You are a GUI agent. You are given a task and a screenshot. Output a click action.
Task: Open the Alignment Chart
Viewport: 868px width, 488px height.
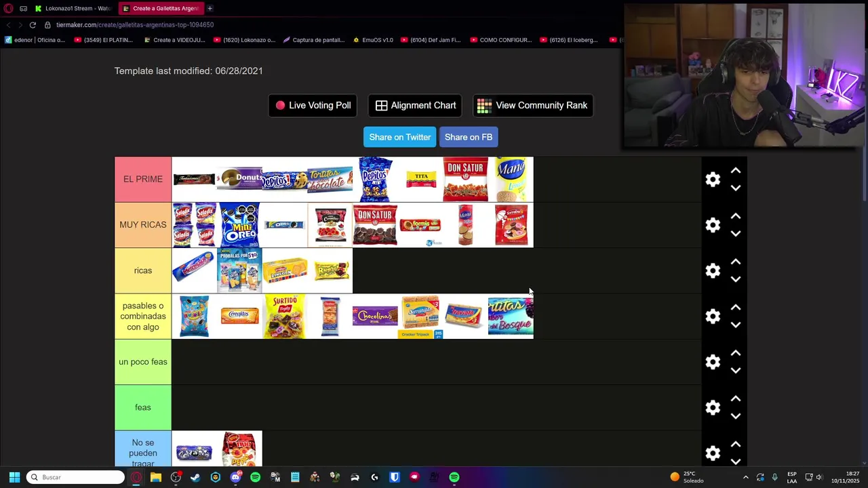[415, 105]
